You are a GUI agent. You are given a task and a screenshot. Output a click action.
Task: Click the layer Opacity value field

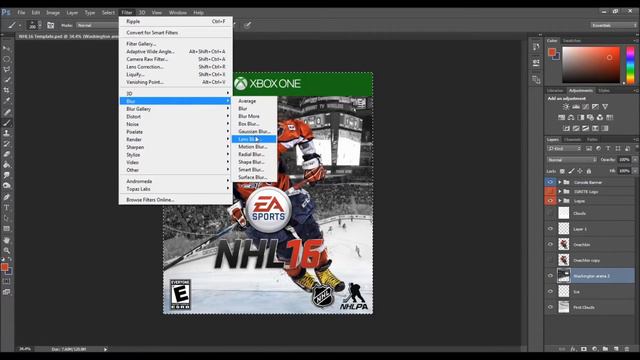click(624, 160)
